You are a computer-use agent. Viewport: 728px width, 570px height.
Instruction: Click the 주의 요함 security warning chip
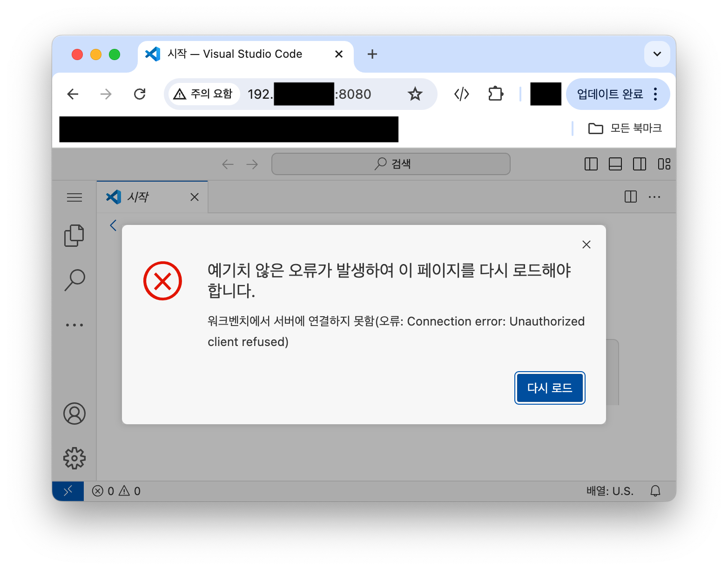pyautogui.click(x=203, y=94)
